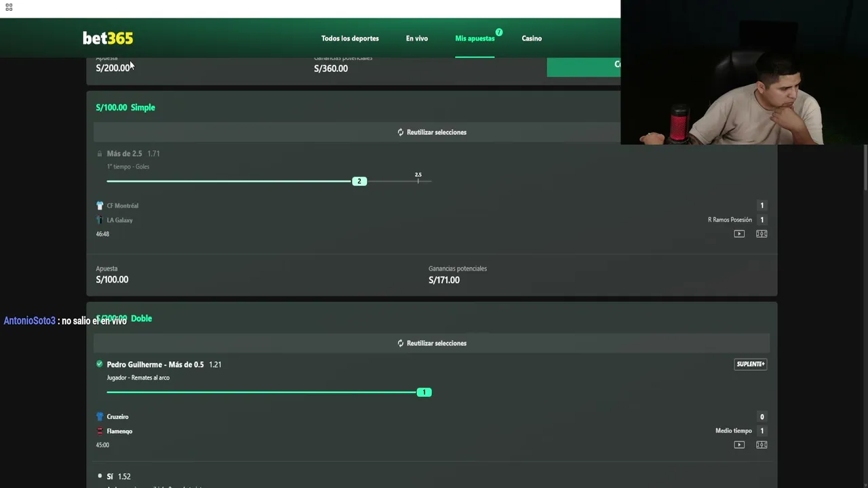
Task: Click the Flamengo jersey icon
Action: click(100, 431)
